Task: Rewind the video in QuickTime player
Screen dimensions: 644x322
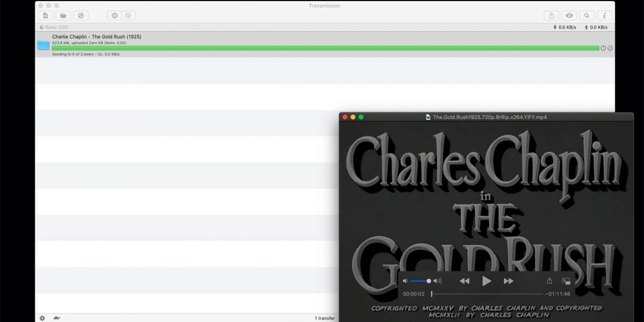Action: click(464, 281)
